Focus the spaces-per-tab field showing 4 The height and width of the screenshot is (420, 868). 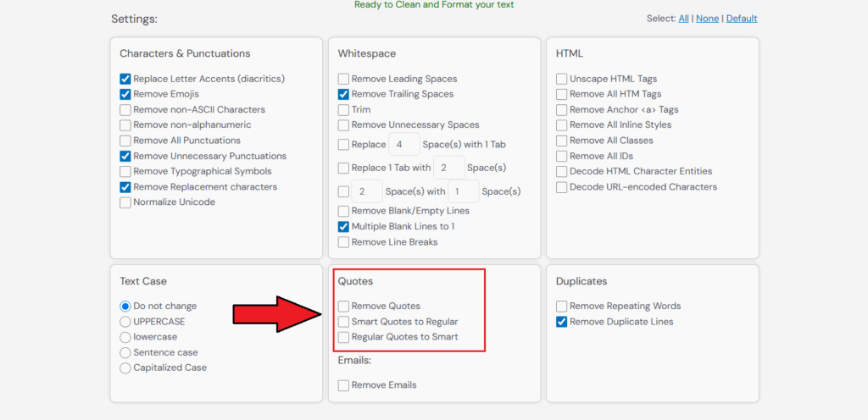click(404, 144)
